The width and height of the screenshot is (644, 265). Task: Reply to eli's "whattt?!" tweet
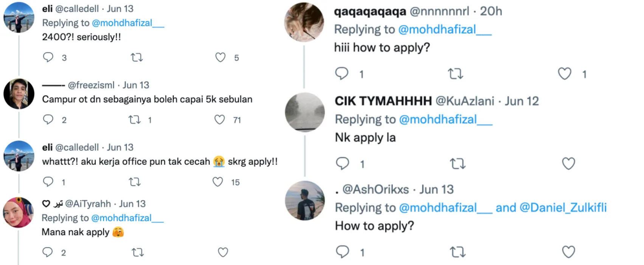[x=48, y=182]
